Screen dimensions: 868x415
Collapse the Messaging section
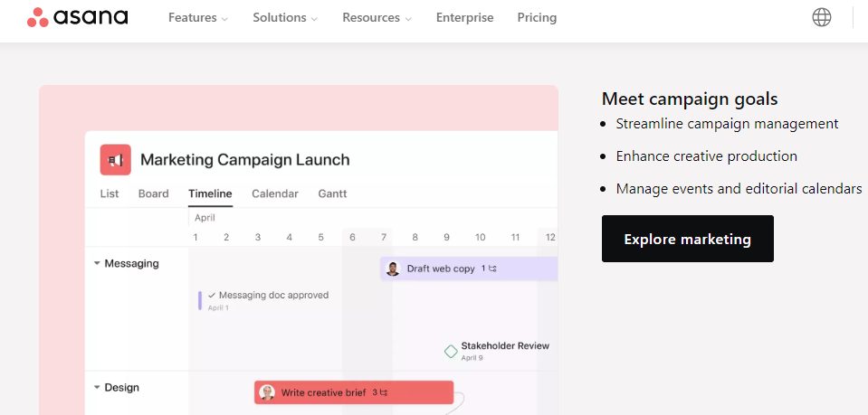tap(97, 263)
